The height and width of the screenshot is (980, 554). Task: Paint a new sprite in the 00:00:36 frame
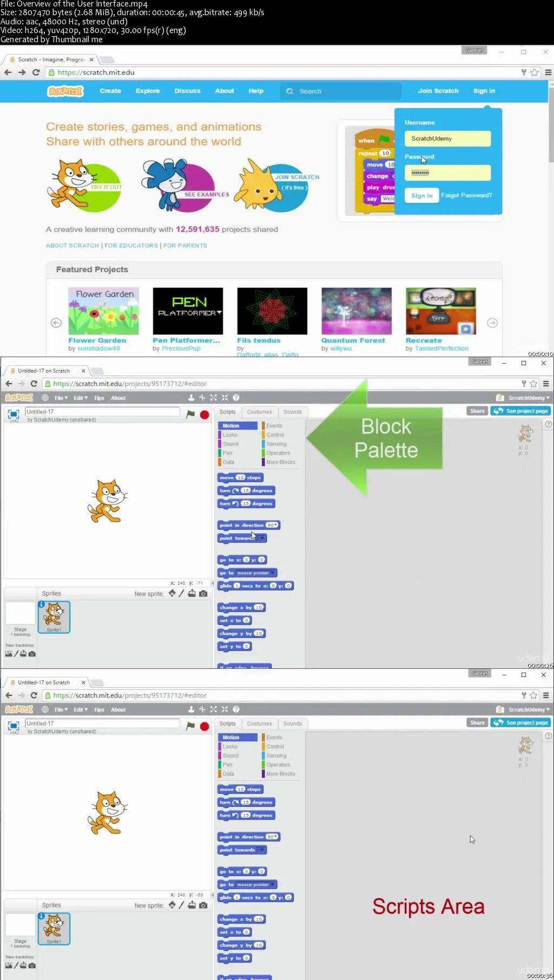(x=181, y=905)
